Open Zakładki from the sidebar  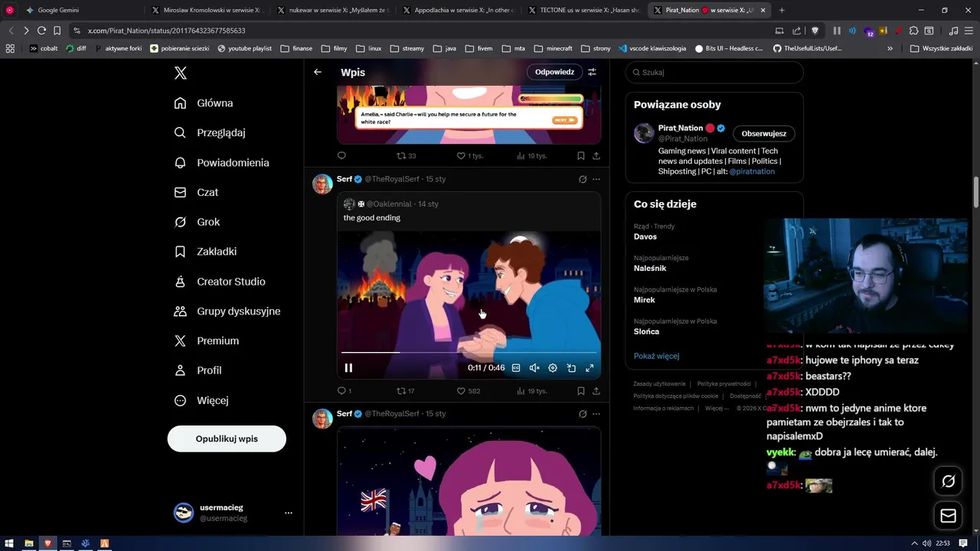[x=205, y=252]
